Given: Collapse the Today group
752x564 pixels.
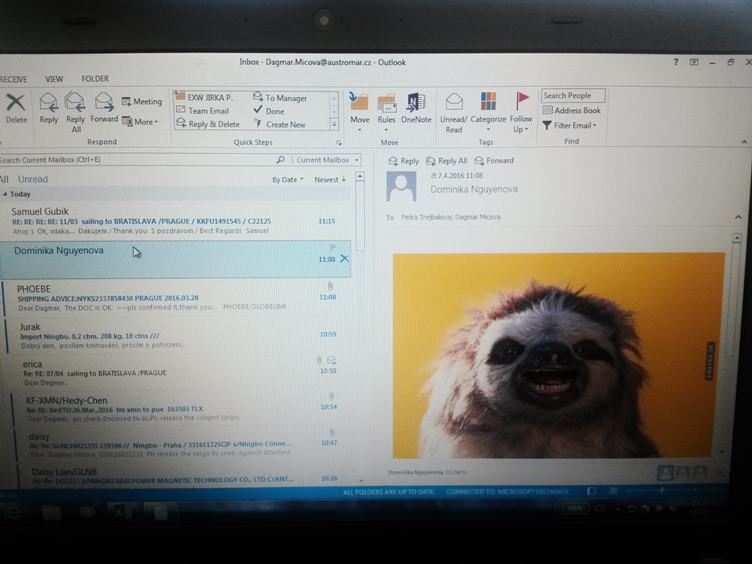Looking at the screenshot, I should click(5, 194).
